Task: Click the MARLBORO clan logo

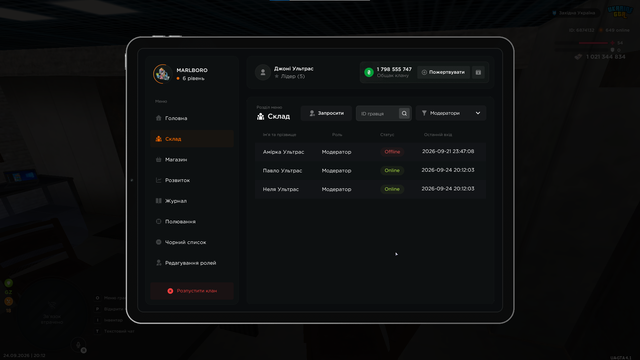Action: (x=162, y=74)
